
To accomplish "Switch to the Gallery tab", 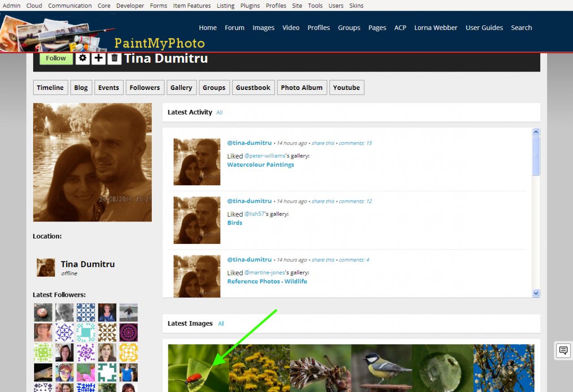I will [x=181, y=88].
